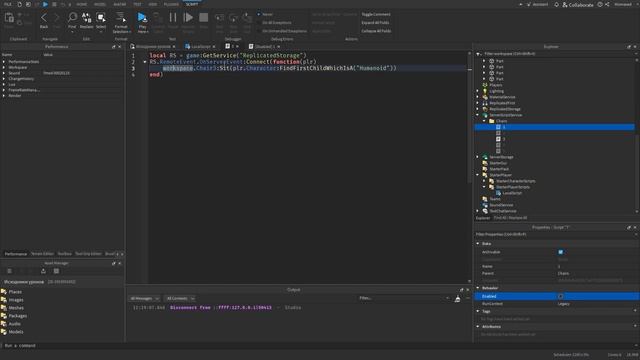Screen dimensions: 640x360
Task: Collapse the Chairs folder in Explorer
Action: pos(484,121)
